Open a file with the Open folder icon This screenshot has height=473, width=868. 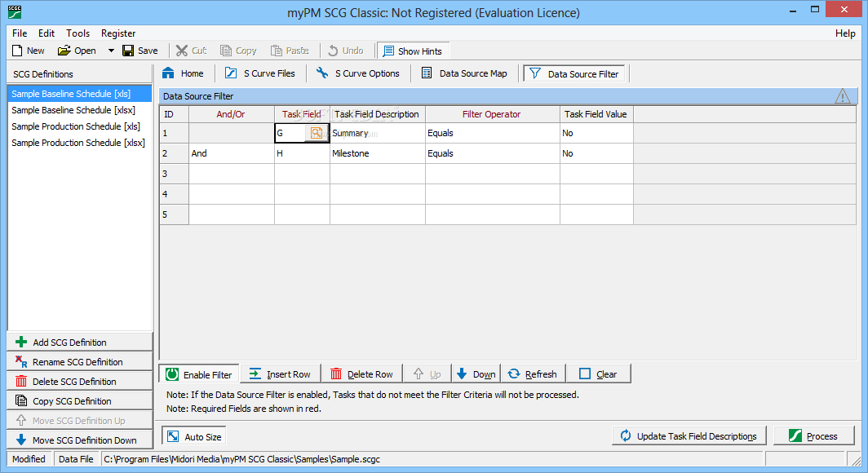pyautogui.click(x=64, y=51)
